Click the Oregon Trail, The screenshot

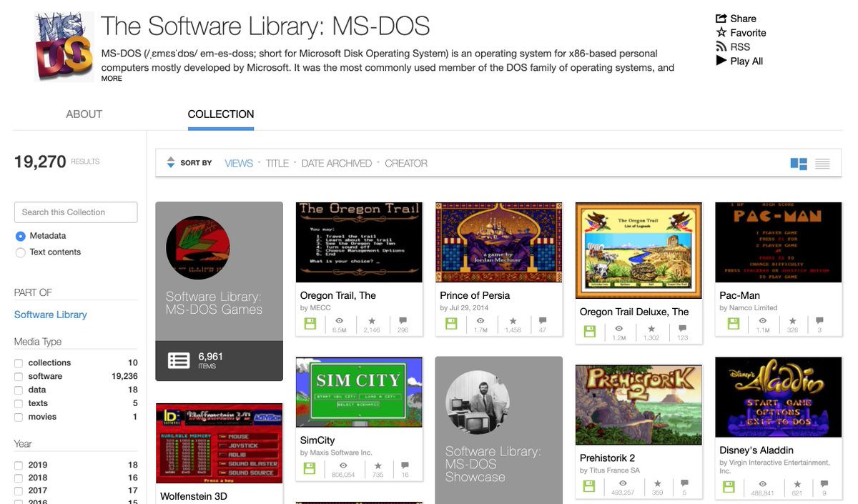[x=359, y=242]
